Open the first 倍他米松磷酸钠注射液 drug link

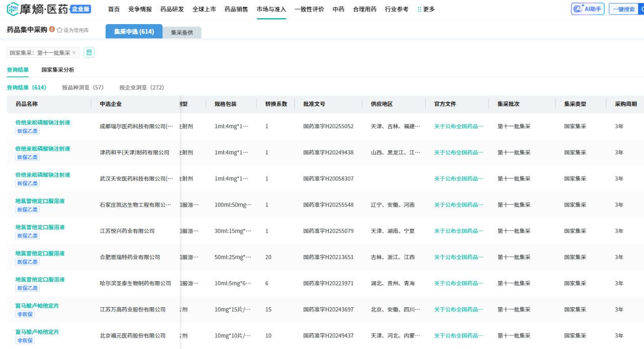(x=43, y=122)
